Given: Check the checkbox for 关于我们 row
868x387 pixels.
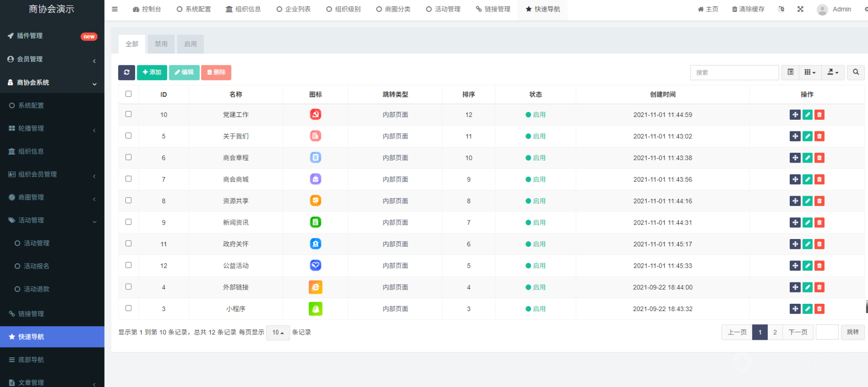Looking at the screenshot, I should (128, 136).
